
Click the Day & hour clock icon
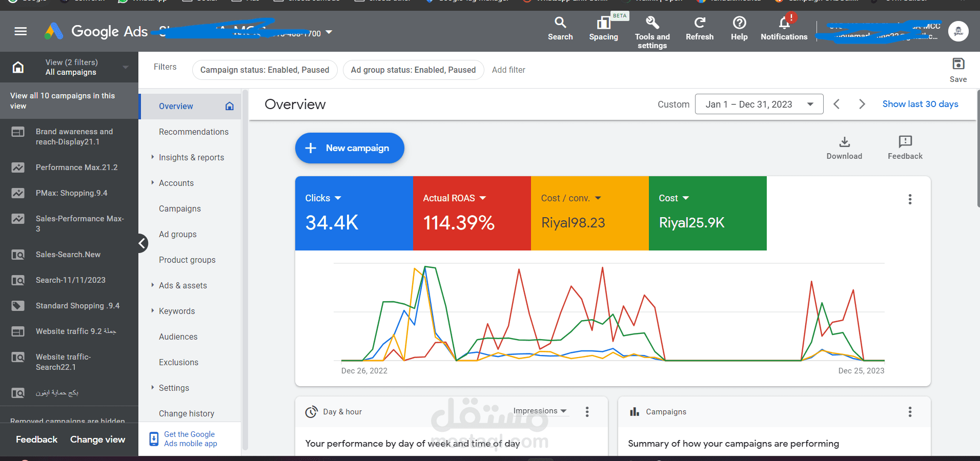point(311,412)
